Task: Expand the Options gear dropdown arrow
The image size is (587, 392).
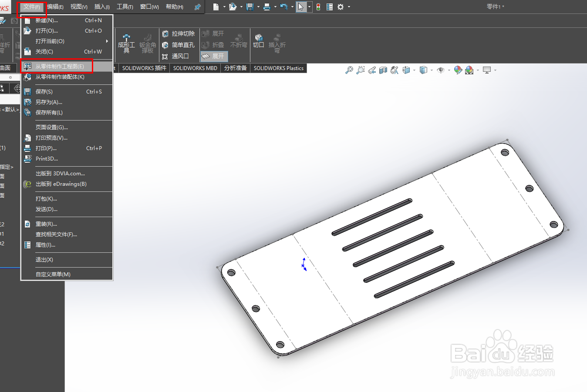Action: tap(349, 7)
